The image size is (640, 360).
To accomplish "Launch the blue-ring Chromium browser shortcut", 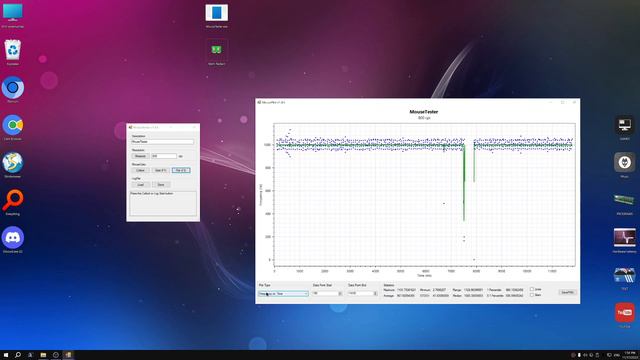I will click(x=13, y=87).
